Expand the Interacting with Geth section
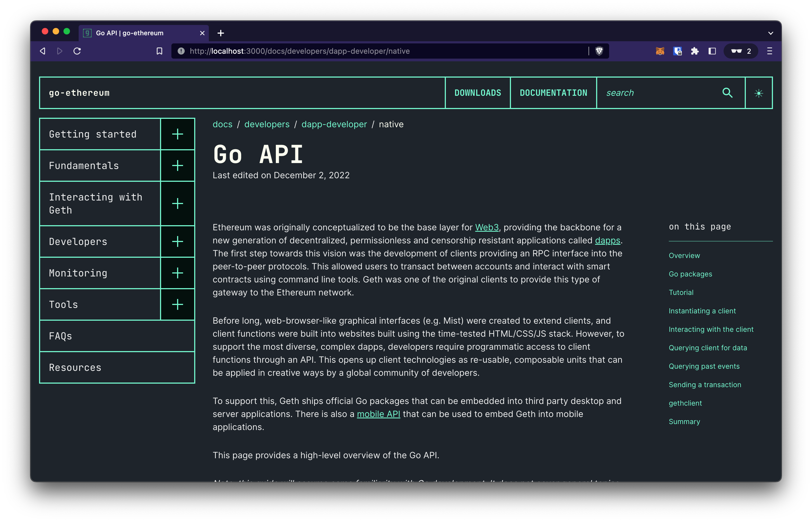The height and width of the screenshot is (522, 812). coord(178,203)
